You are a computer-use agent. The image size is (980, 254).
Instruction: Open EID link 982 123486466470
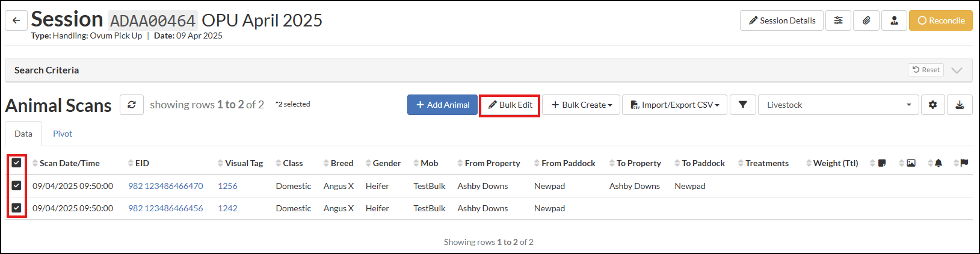point(165,186)
